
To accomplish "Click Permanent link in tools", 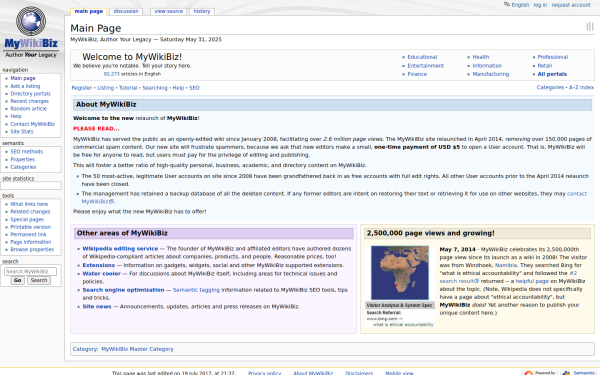I will tap(28, 235).
